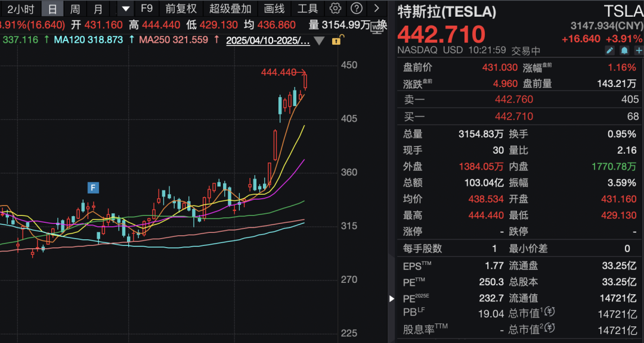Open 超级叠加 overlay menu

pos(230,8)
